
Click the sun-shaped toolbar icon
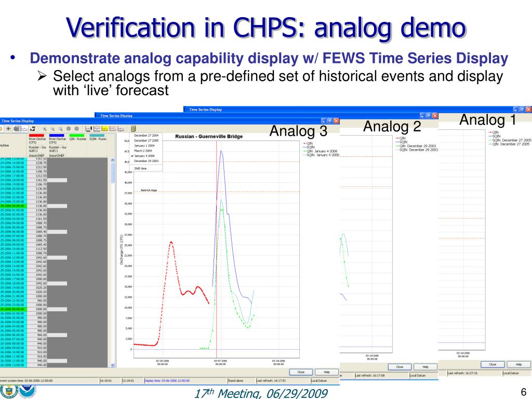pos(8,129)
